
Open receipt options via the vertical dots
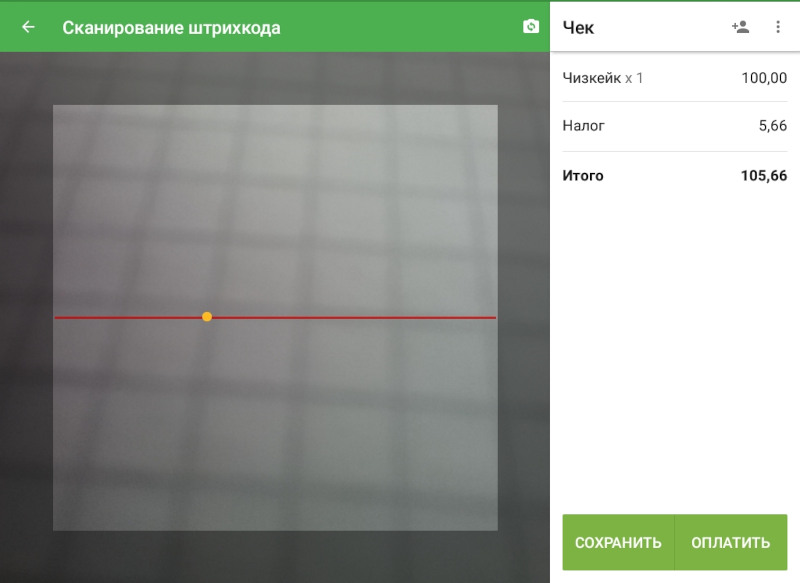tap(778, 27)
